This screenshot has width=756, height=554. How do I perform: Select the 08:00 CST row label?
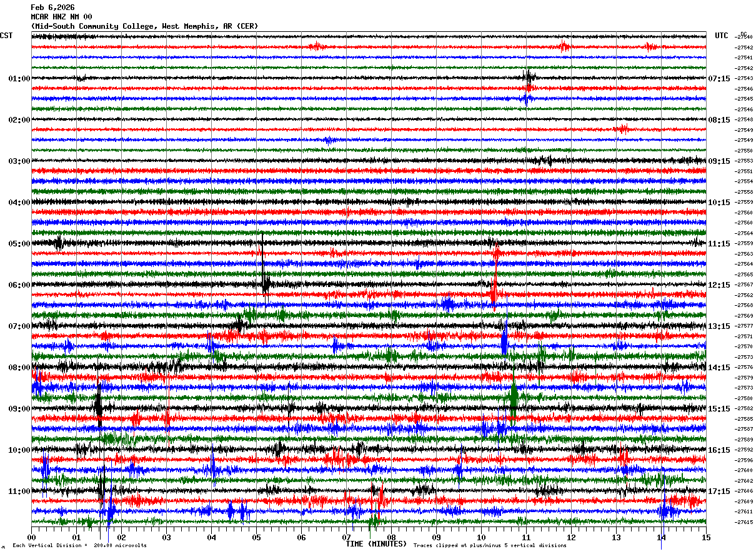[19, 368]
